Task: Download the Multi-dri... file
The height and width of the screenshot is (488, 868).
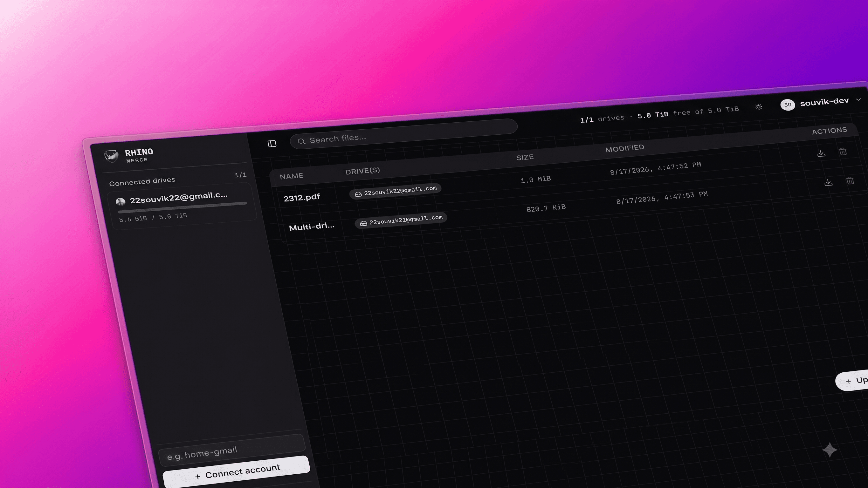Action: click(x=828, y=183)
